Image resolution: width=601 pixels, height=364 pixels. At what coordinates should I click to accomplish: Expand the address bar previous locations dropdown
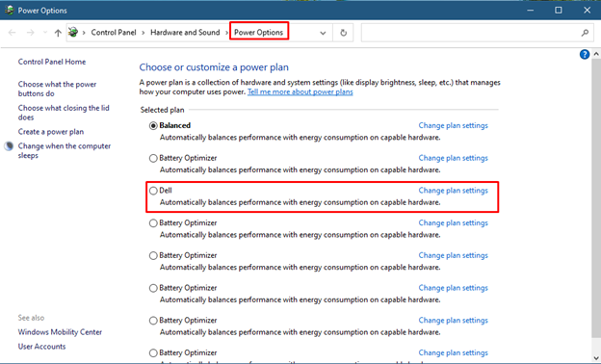click(x=323, y=33)
